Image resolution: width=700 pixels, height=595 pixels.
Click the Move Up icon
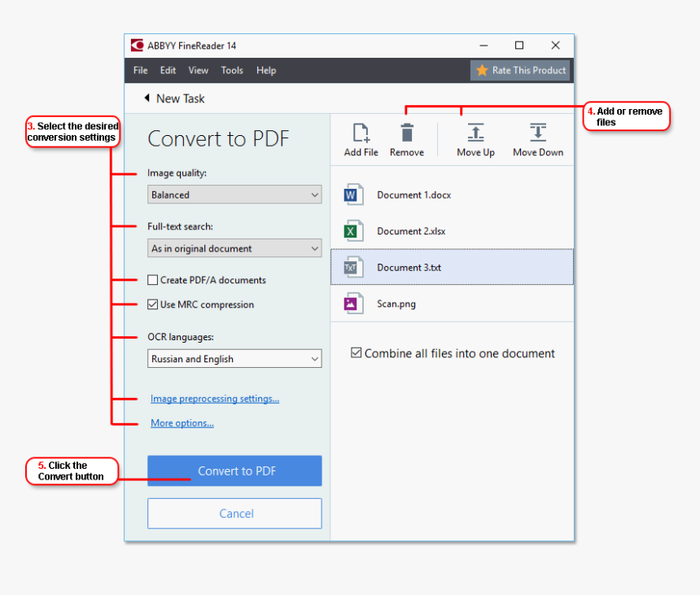475,133
